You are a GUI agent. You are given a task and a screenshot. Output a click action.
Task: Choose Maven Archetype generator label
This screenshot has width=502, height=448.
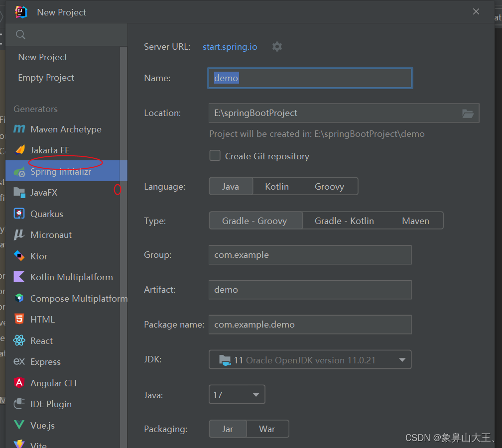pyautogui.click(x=66, y=129)
